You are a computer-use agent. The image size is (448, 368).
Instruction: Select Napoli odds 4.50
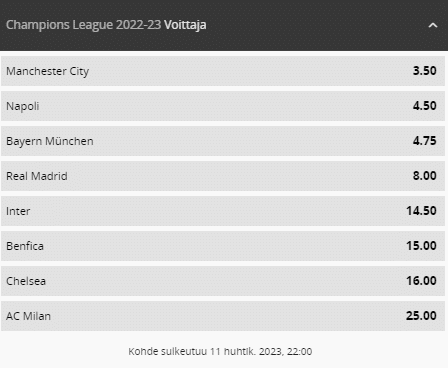424,106
